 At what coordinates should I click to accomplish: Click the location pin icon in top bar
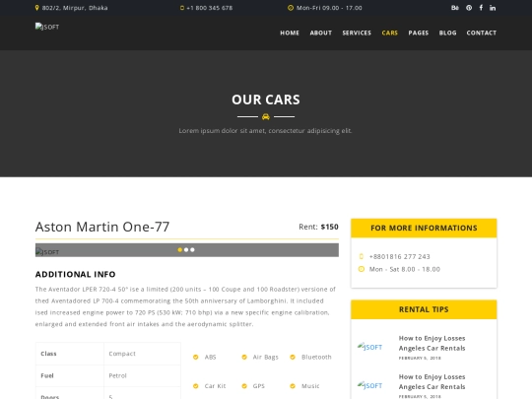pyautogui.click(x=37, y=8)
